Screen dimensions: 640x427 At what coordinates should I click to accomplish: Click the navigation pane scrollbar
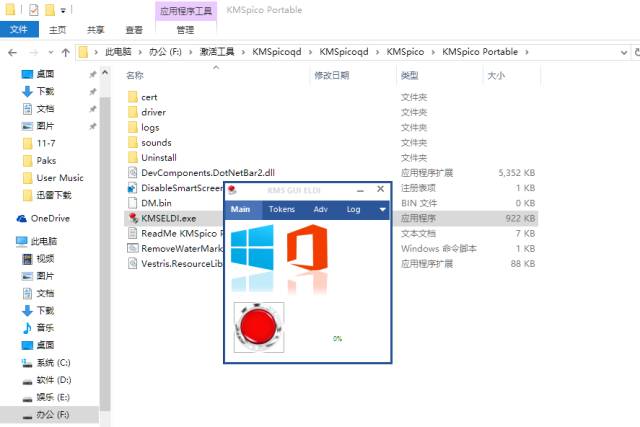(x=105, y=253)
